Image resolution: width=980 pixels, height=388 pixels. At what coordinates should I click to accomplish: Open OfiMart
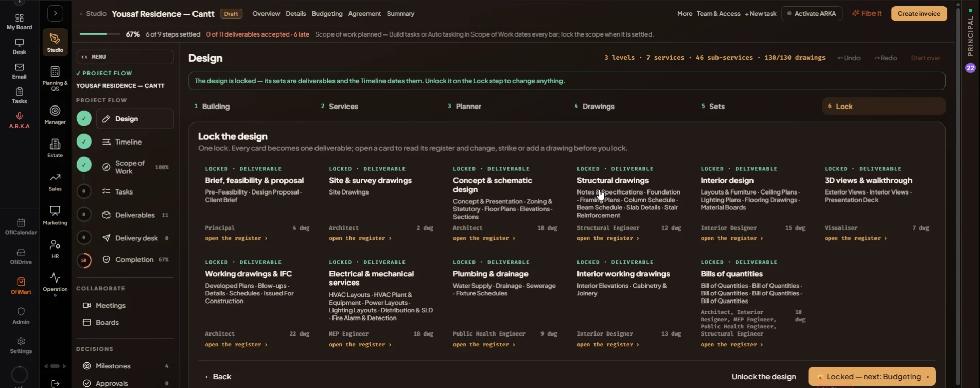tap(21, 286)
